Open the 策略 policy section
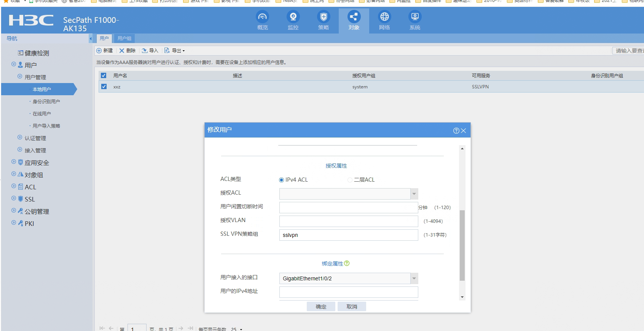 click(324, 21)
